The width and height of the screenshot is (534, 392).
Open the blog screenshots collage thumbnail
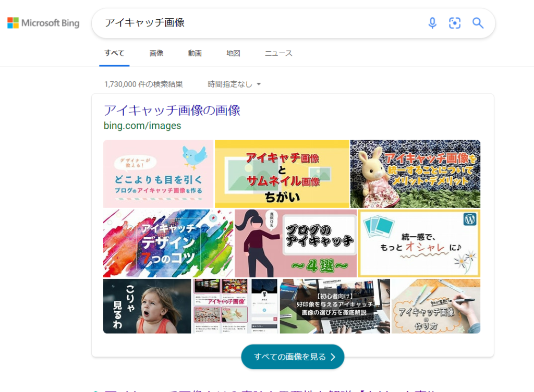236,307
